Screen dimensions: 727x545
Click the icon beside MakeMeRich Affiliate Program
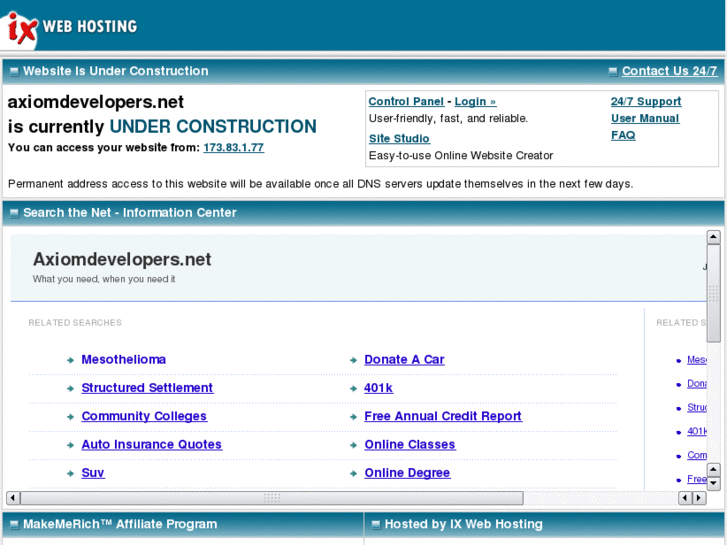click(14, 525)
